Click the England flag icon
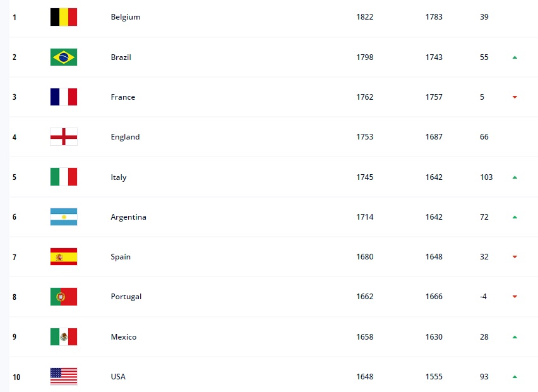 64,137
